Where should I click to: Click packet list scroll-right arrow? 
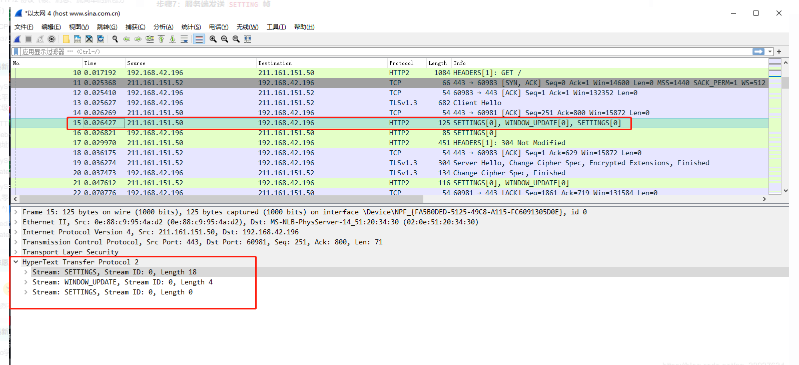click(764, 199)
